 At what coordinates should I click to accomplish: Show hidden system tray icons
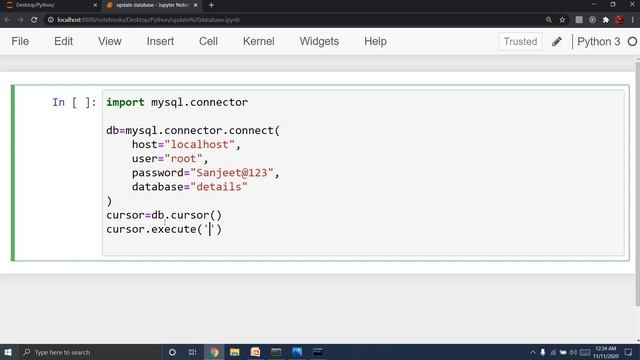(x=533, y=352)
